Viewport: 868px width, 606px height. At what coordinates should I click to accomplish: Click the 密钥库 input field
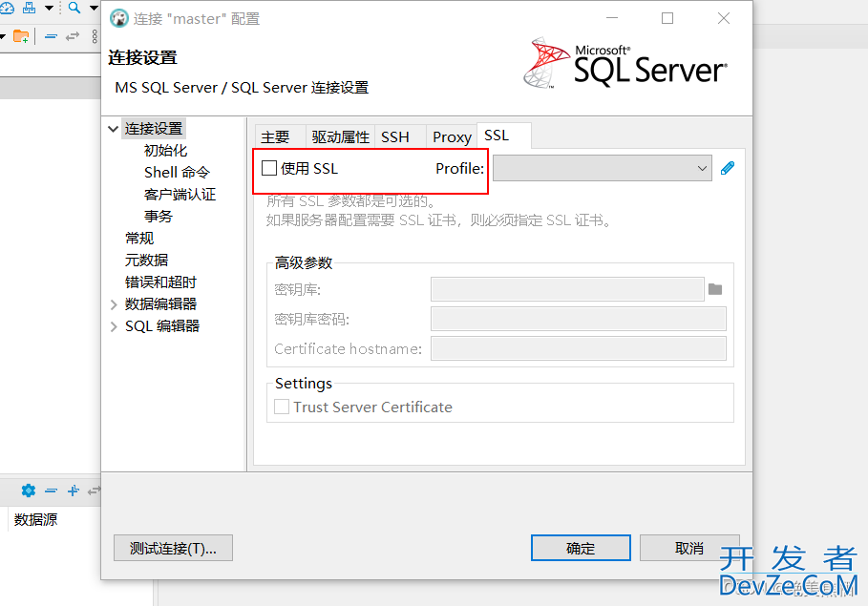tap(567, 289)
